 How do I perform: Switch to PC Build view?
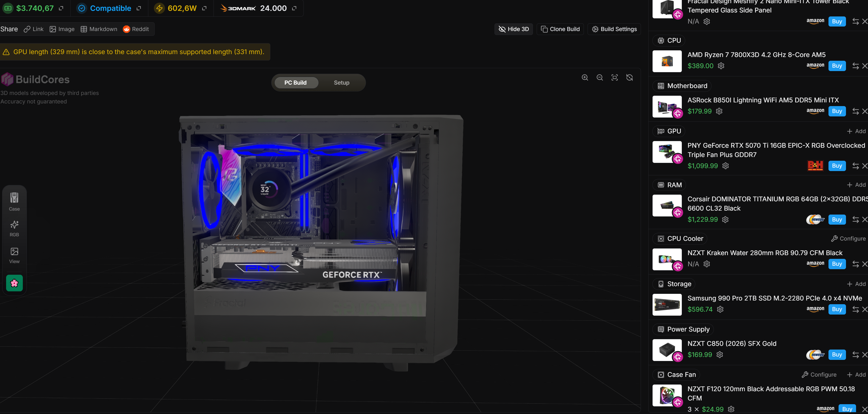(296, 82)
